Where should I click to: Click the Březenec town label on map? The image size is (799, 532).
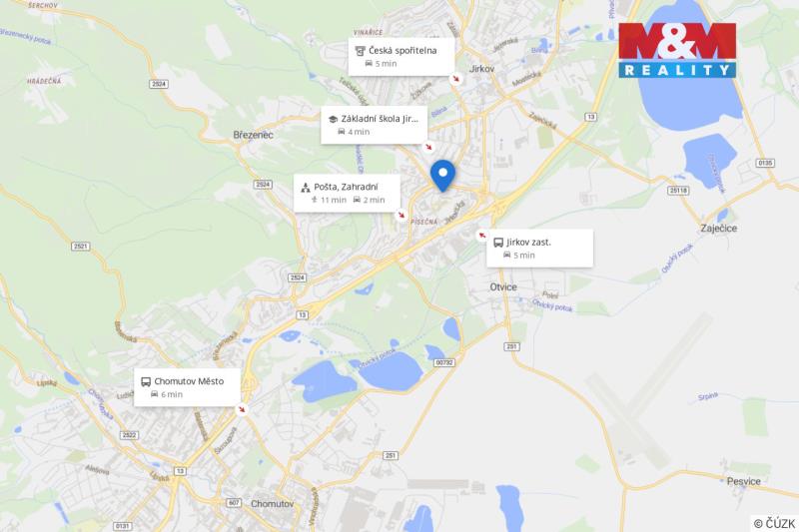(254, 135)
